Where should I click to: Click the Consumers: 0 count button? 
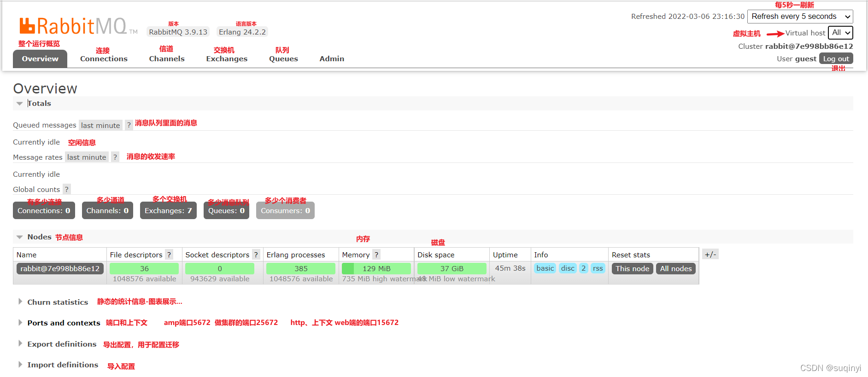[285, 210]
